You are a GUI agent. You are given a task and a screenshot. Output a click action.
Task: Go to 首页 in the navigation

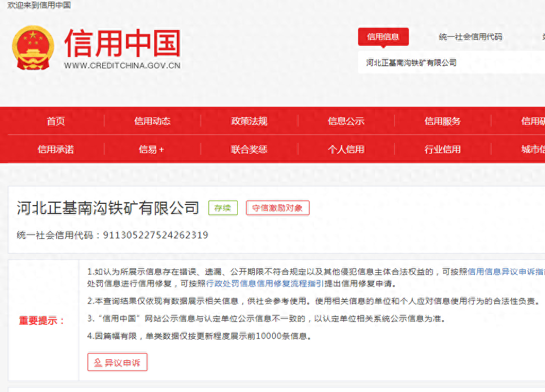click(55, 121)
